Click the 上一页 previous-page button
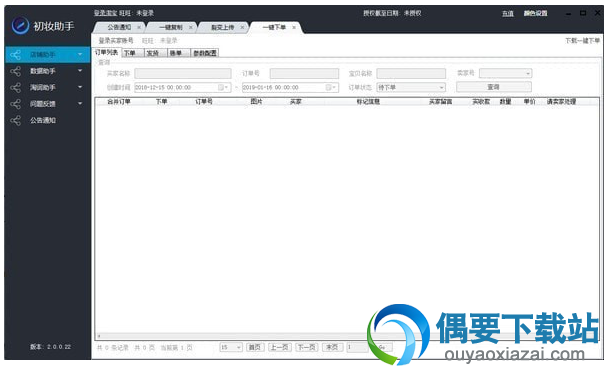Viewport: 610px width, 366px height. tap(279, 347)
